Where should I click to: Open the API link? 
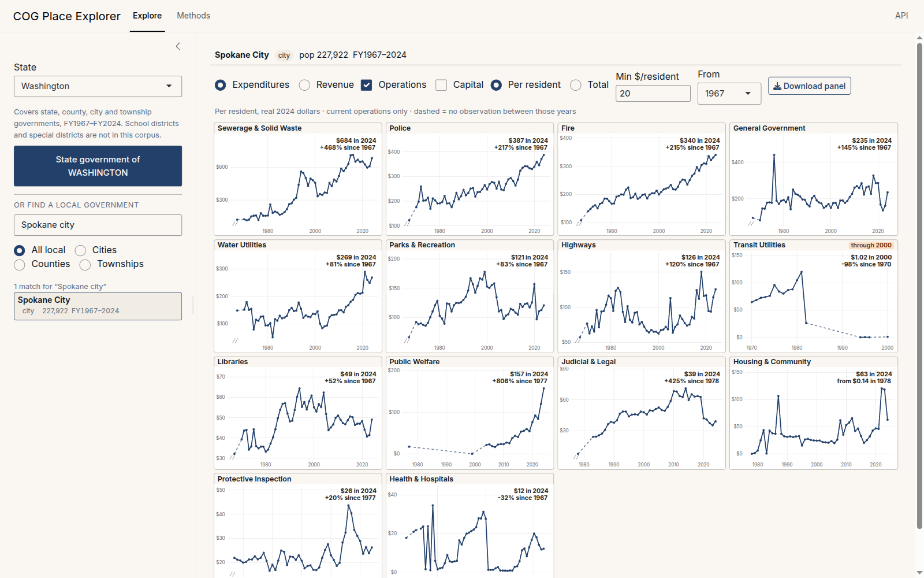tap(901, 16)
